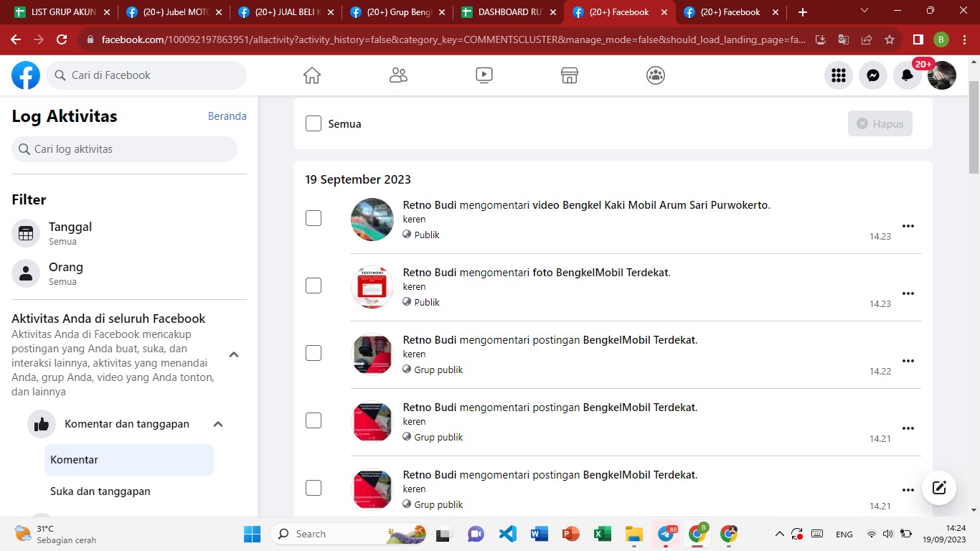Open notifications bell with 20+ badge

coord(908,75)
